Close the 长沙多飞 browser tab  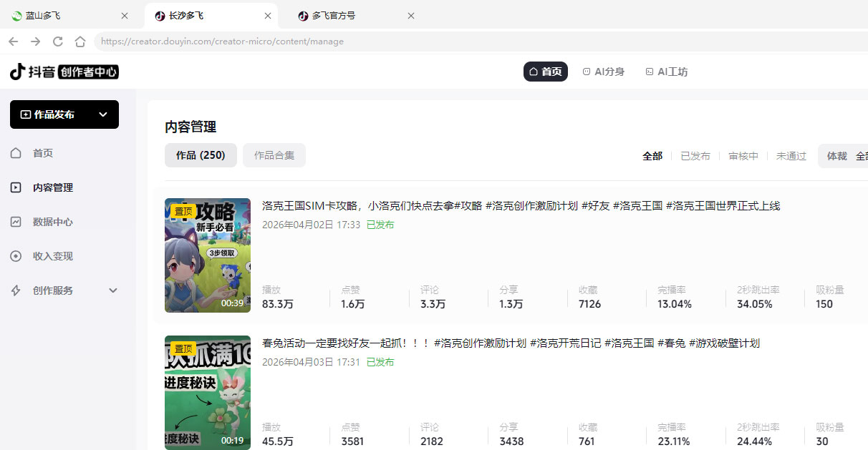[x=268, y=16]
